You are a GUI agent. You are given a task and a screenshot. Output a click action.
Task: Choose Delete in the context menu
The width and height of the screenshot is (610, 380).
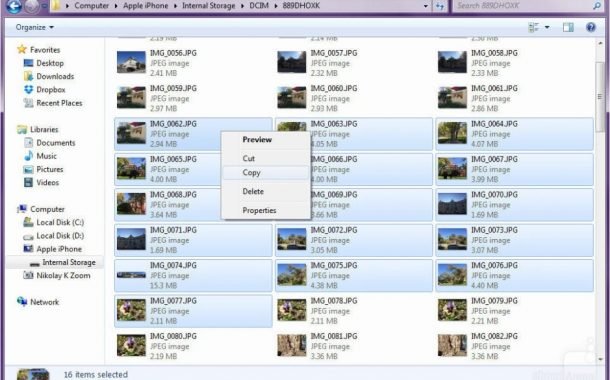253,191
